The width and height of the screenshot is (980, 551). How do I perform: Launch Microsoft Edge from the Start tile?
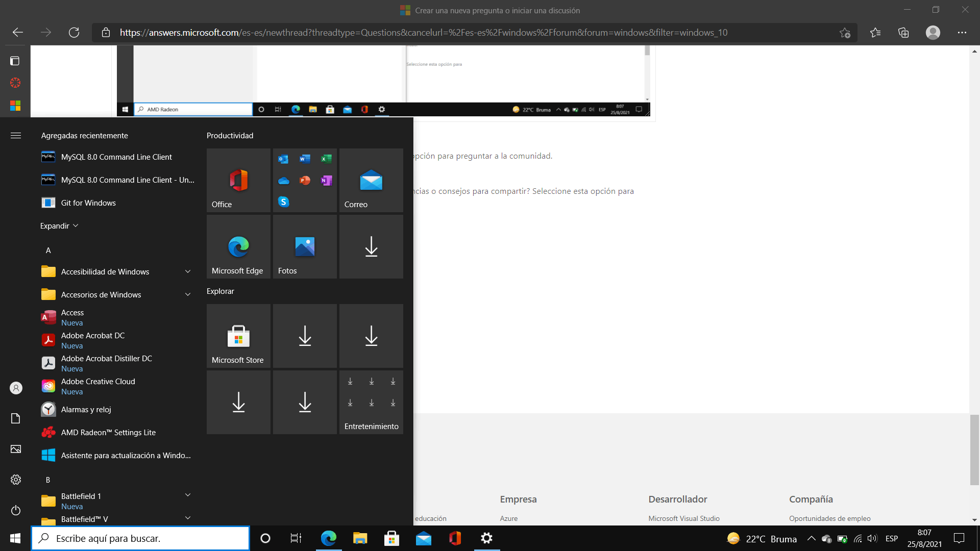pyautogui.click(x=238, y=246)
